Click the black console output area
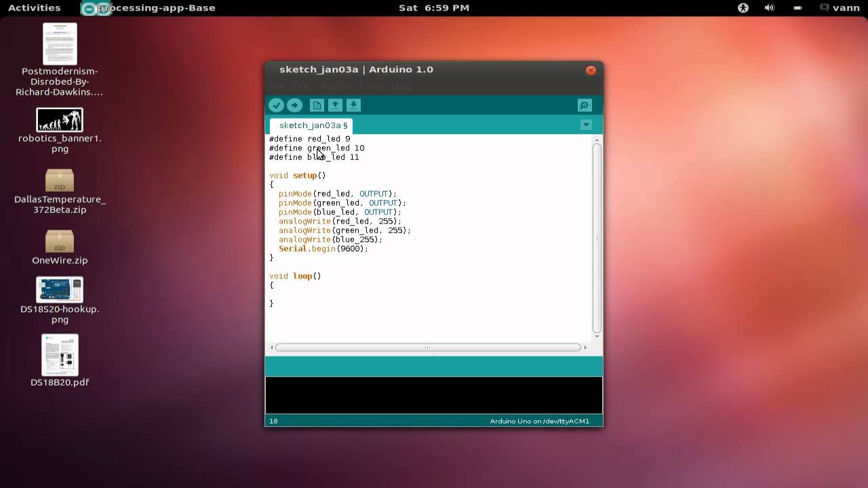Image resolution: width=868 pixels, height=488 pixels. (x=434, y=395)
